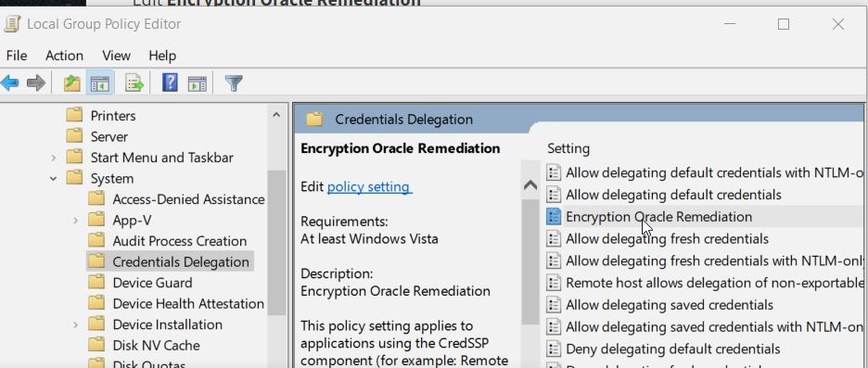Click the Export List toolbar icon
This screenshot has height=368, width=868.
[x=134, y=83]
